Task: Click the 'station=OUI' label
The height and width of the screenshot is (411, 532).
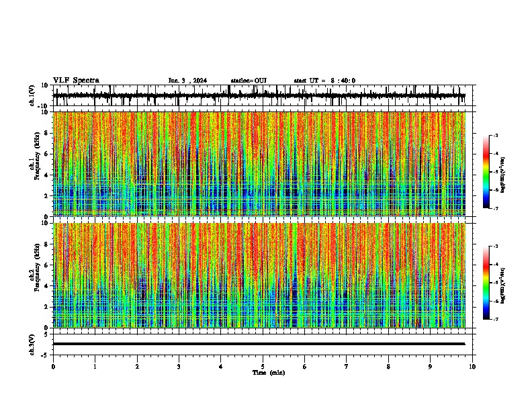Action: tap(249, 81)
